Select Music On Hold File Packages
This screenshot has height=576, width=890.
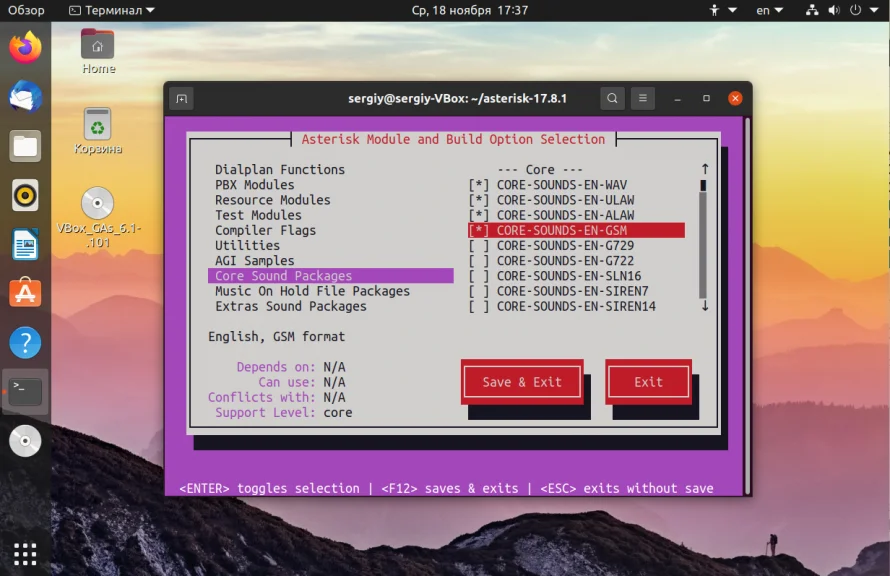pos(312,291)
